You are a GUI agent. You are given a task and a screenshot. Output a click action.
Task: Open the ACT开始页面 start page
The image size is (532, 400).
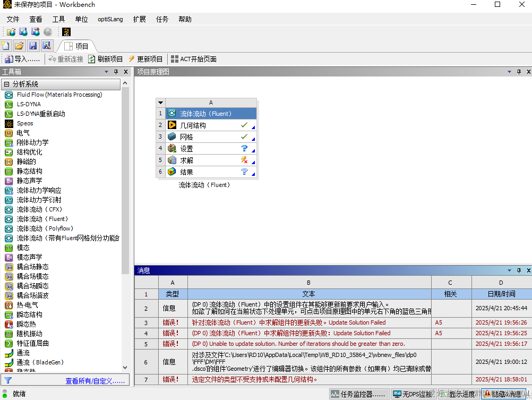194,59
